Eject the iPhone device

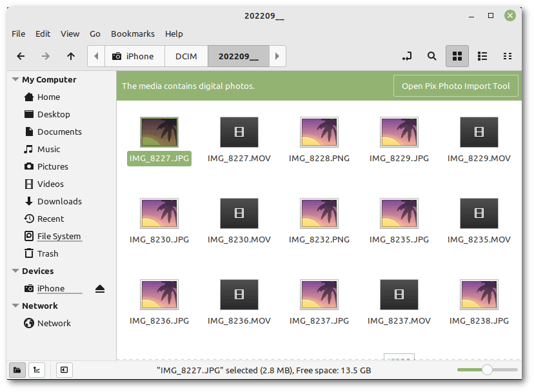pos(99,289)
